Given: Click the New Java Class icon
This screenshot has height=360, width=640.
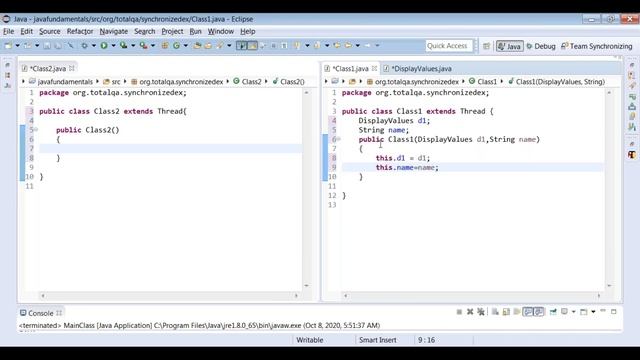Looking at the screenshot, I should click(x=176, y=46).
